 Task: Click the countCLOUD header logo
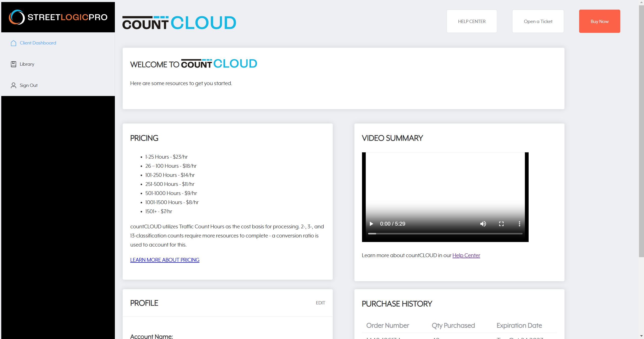tap(179, 23)
